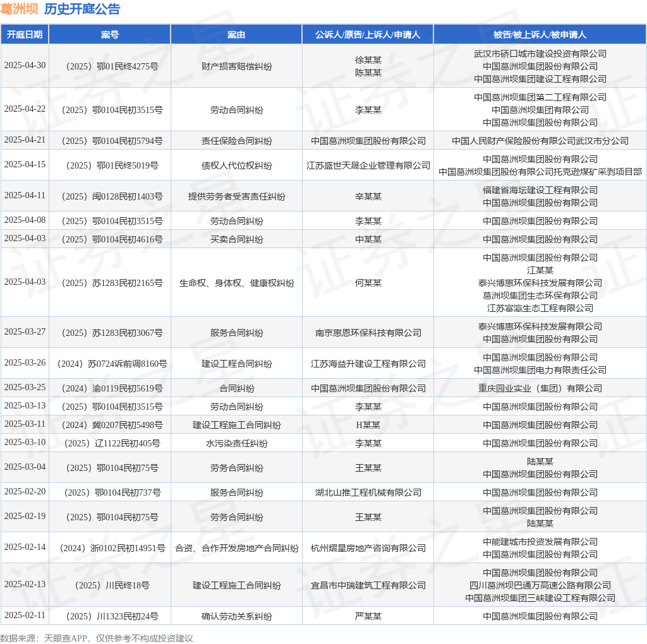The width and height of the screenshot is (647, 644).
Task: Click plaintiff 杭州熠星房地产咨询有限公司
Action: point(368,548)
